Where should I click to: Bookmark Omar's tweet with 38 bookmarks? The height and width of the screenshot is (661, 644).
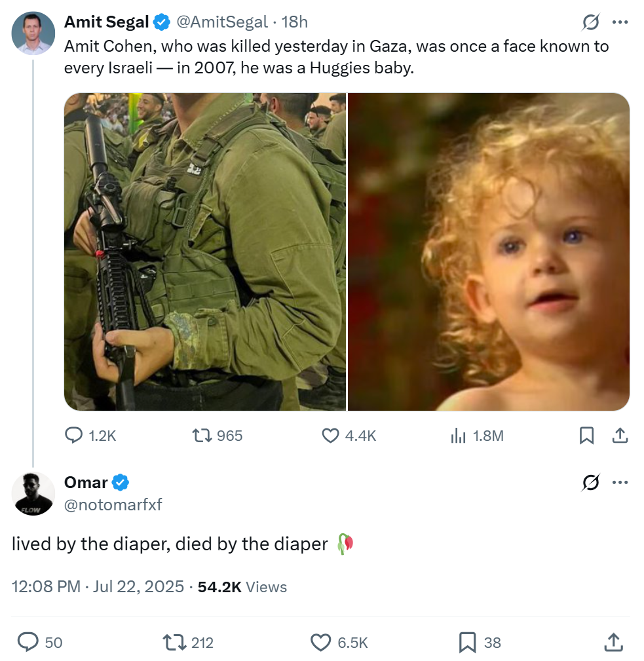(x=480, y=643)
